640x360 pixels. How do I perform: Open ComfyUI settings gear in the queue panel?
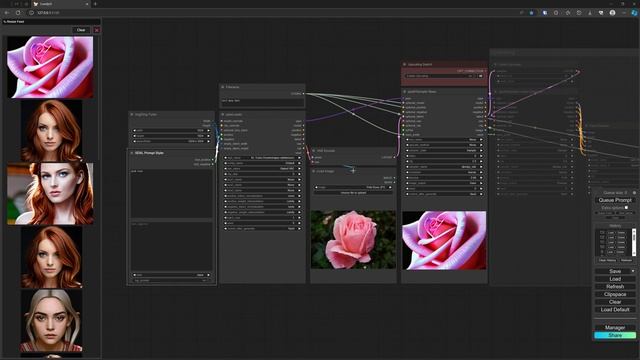coord(634,192)
